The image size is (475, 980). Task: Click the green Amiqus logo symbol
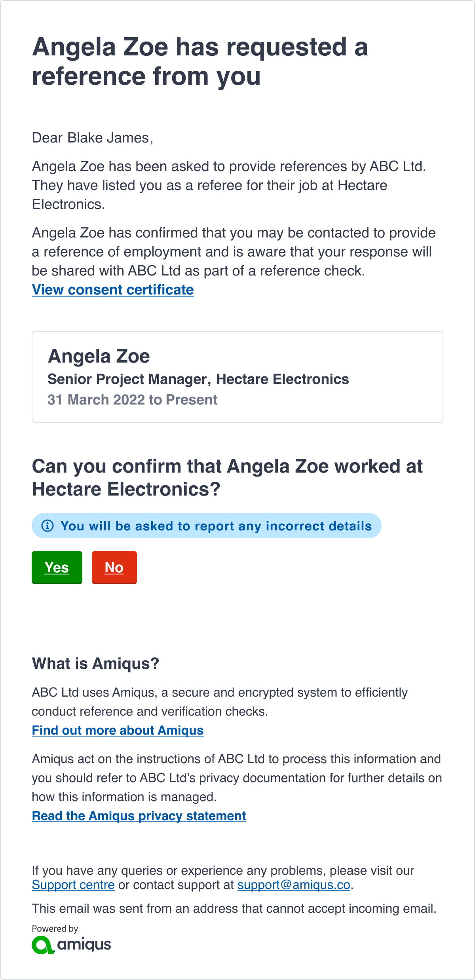tap(43, 945)
